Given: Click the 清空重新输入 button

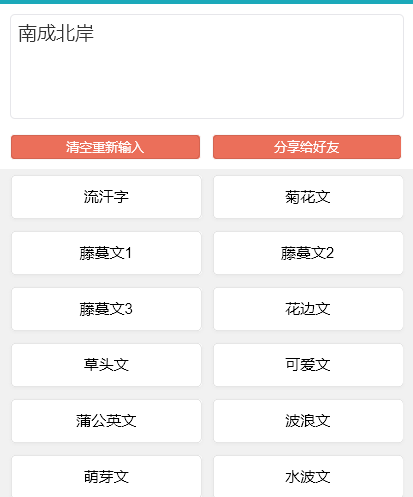Looking at the screenshot, I should (105, 147).
